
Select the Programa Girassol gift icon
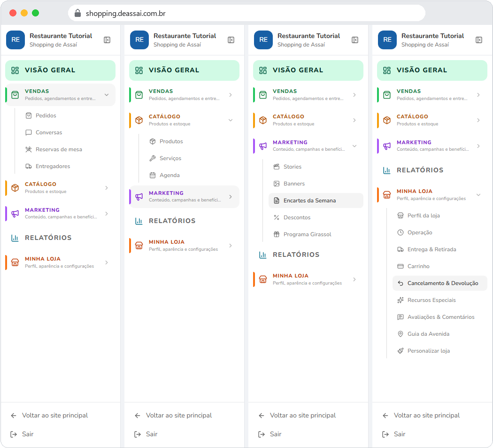[277, 234]
